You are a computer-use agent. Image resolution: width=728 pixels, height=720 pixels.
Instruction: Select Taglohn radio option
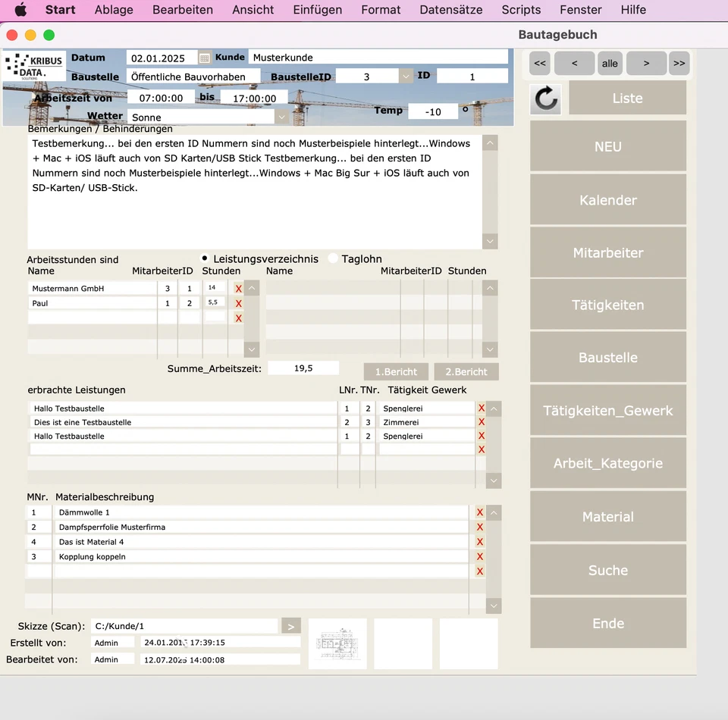point(332,258)
